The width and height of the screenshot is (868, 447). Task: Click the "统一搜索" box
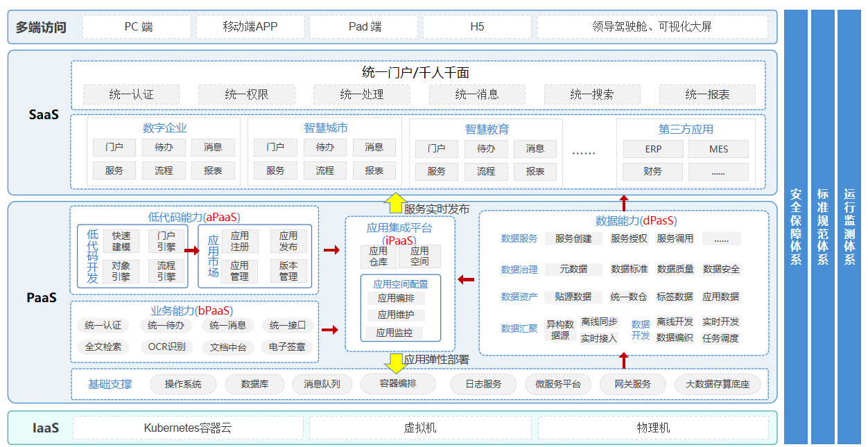pos(592,94)
